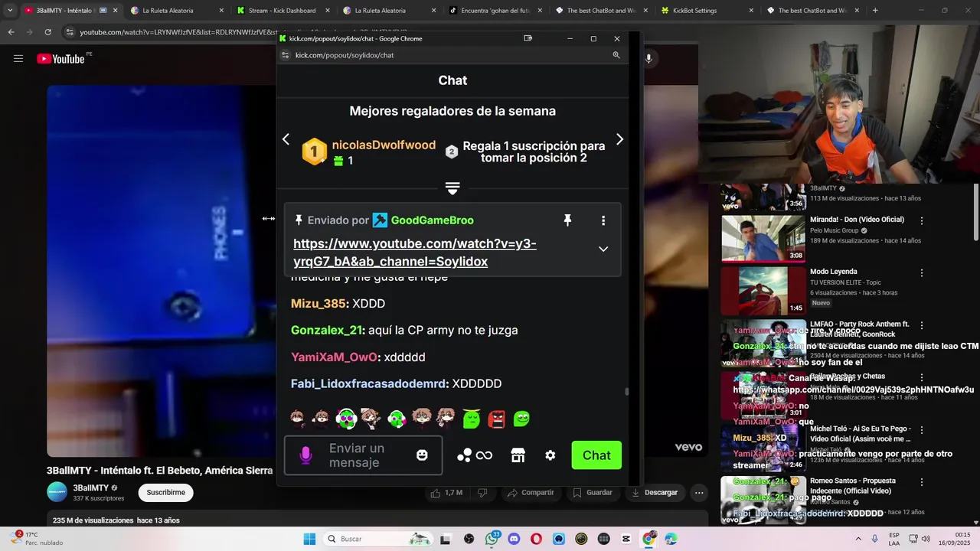Pick the green sleeping halo emote
The height and width of the screenshot is (551, 980).
point(472,419)
